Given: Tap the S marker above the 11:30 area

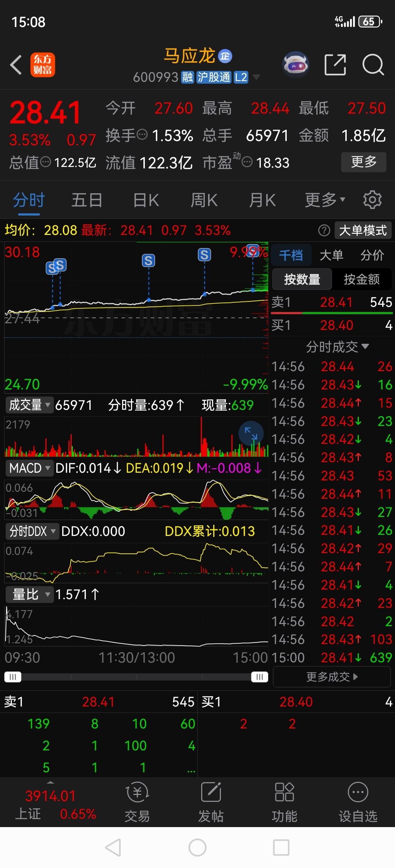Looking at the screenshot, I should (148, 260).
